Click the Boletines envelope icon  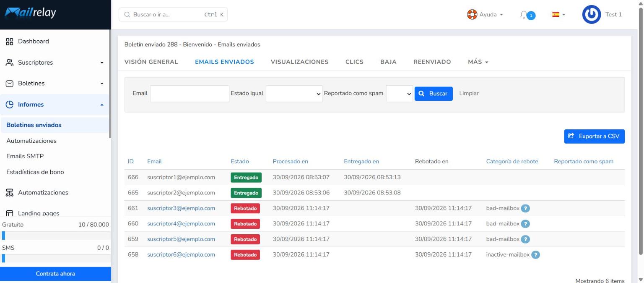[9, 84]
